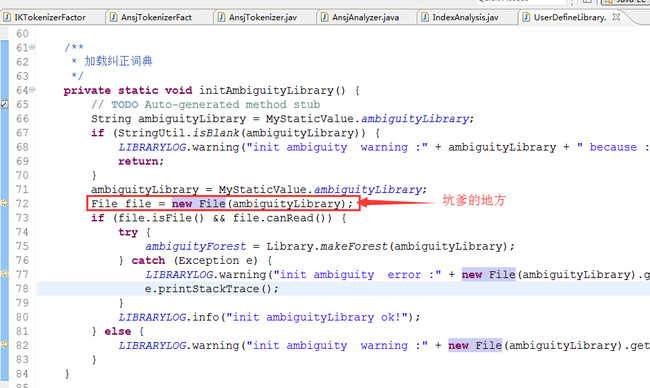650x388 pixels.
Task: Click 'LIBRARYLOG.info' on line 80
Action: 169,317
